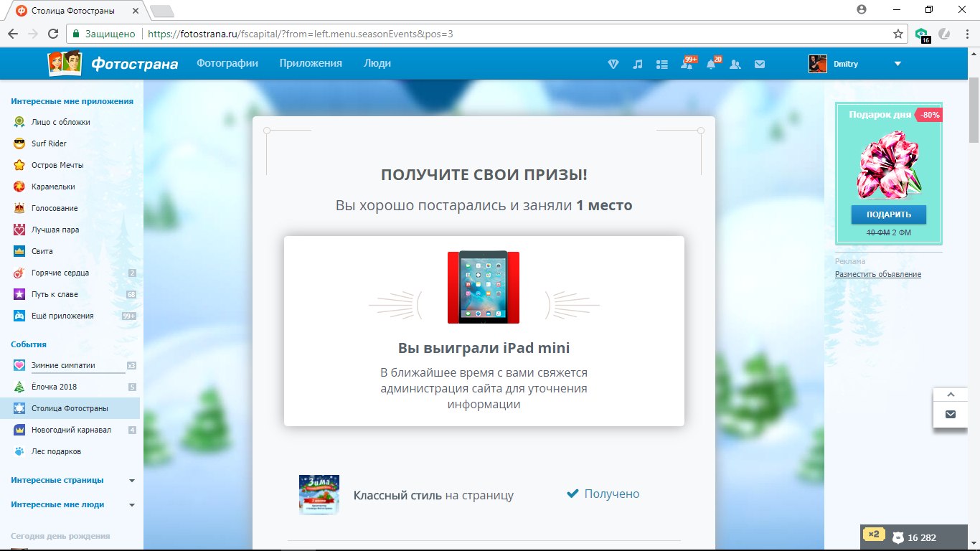Open the diamond VIP icon in header

613,64
